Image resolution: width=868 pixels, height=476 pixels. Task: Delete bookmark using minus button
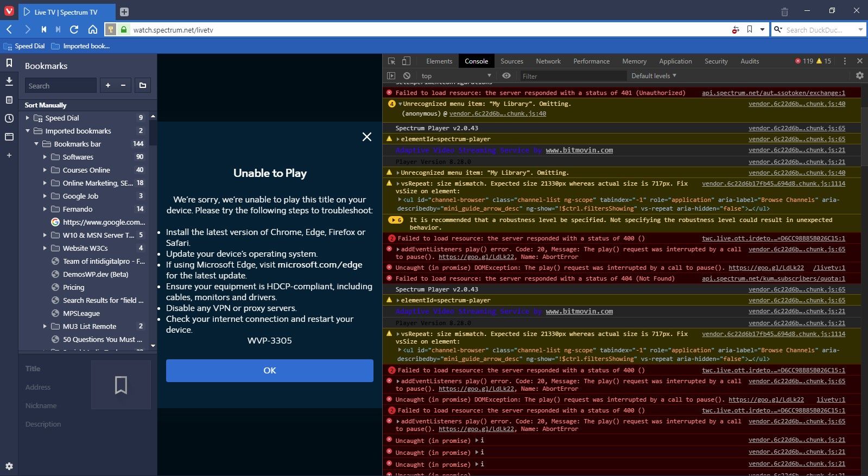pos(123,85)
